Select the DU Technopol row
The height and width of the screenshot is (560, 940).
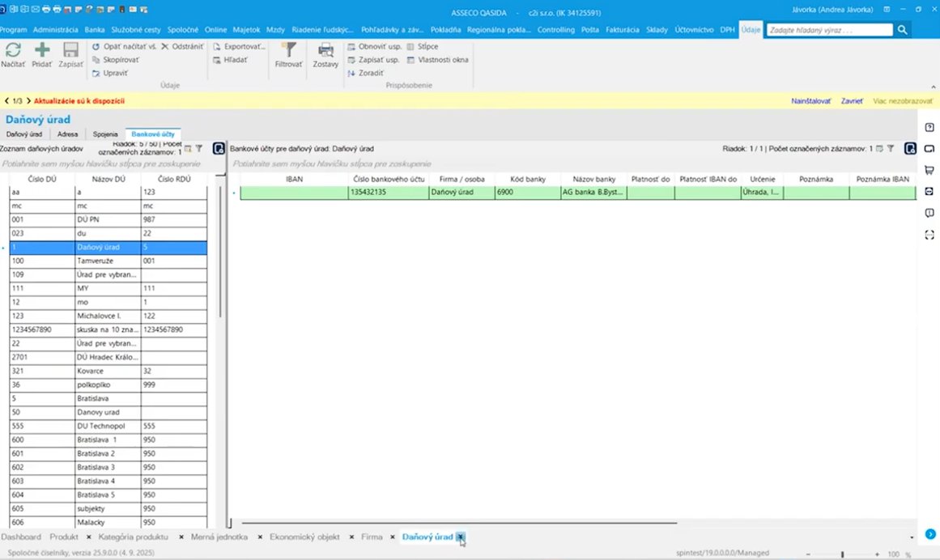tap(108, 426)
